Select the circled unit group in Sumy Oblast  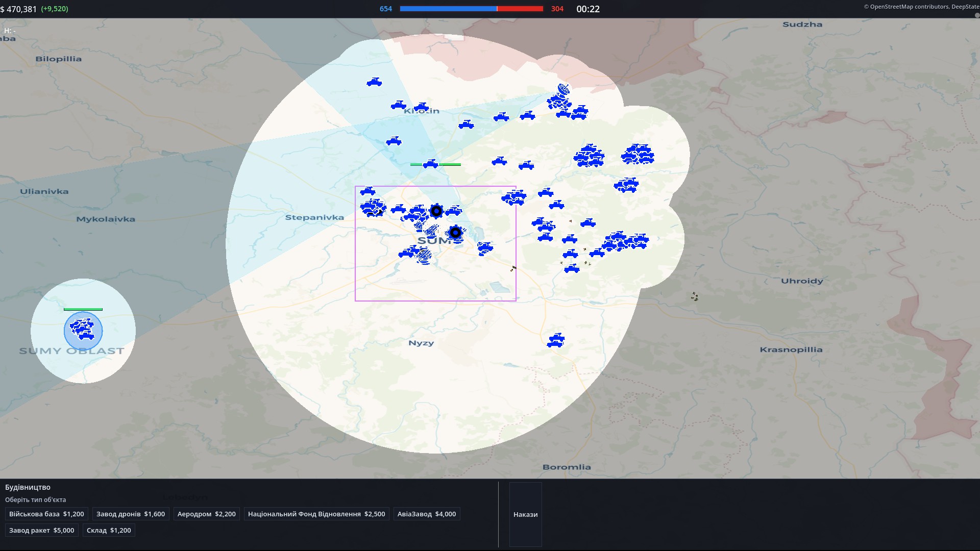click(x=83, y=331)
